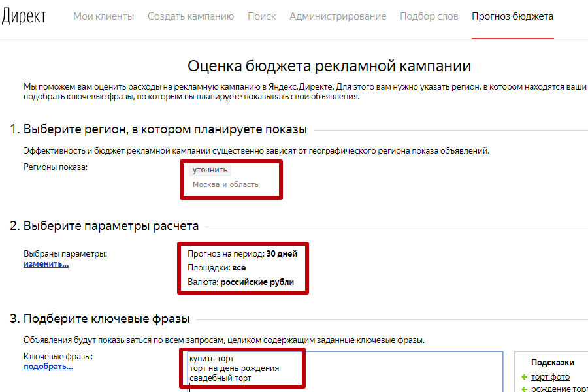Switch to Подбор слов
The height and width of the screenshot is (392, 588).
click(x=429, y=16)
